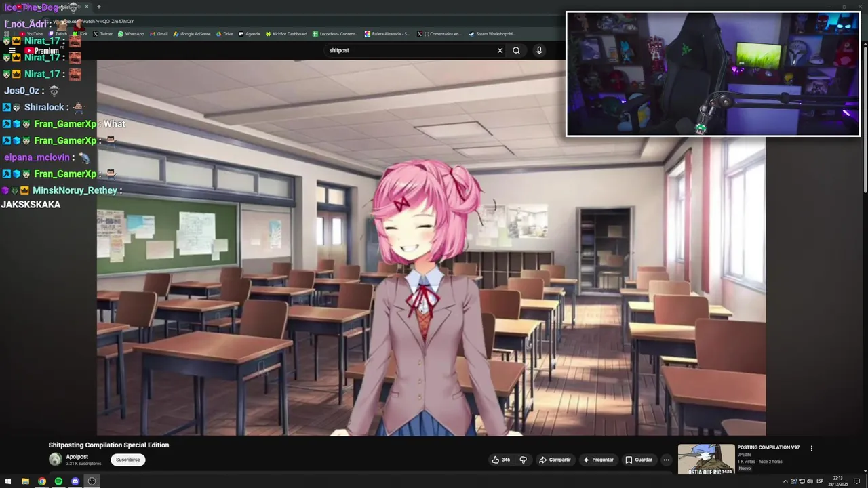Open OBS Studio from taskbar
The width and height of the screenshot is (868, 488).
pyautogui.click(x=92, y=481)
